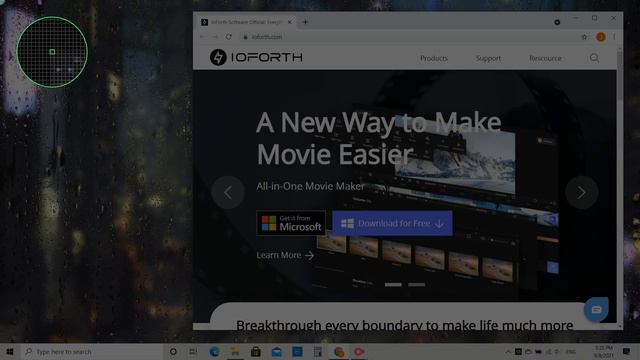Screen dimensions: 640x360
Task: Click the dark circular icon in the browser title bar
Action: [x=557, y=22]
